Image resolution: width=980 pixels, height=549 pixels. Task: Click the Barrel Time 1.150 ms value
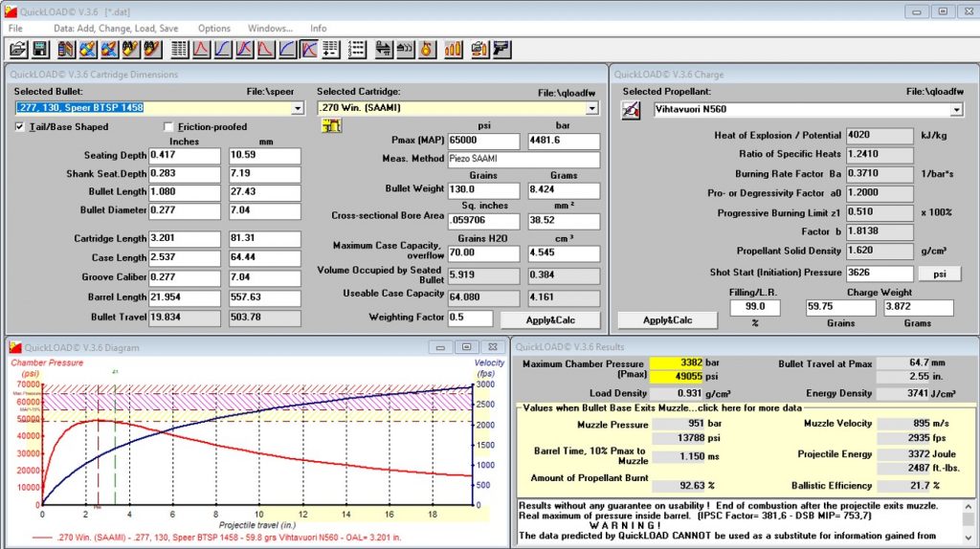click(679, 456)
